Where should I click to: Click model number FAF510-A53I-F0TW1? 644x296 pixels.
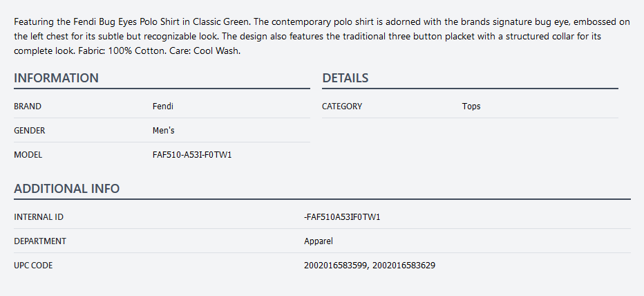[192, 155]
